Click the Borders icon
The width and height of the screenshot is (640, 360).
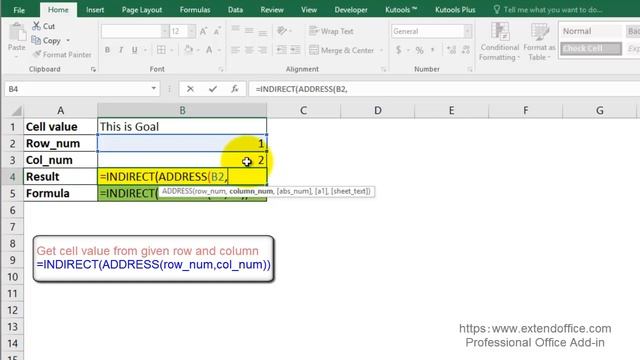pyautogui.click(x=162, y=50)
